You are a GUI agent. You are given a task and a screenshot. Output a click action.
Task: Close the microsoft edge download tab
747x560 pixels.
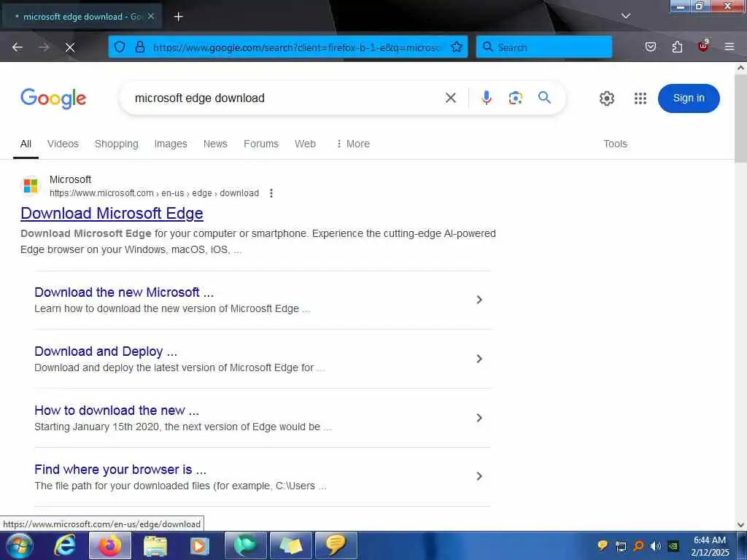pos(150,16)
